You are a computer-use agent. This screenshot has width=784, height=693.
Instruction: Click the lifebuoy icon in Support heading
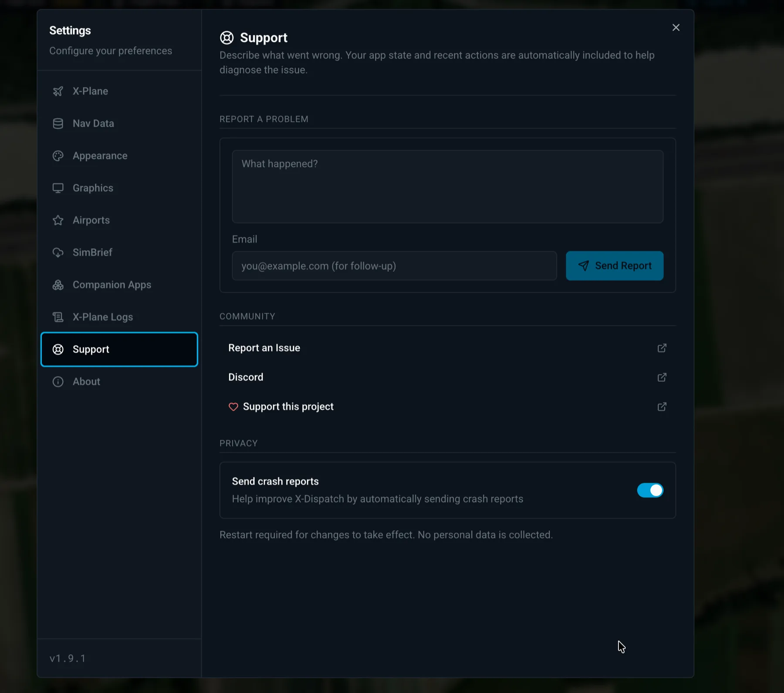pos(226,38)
